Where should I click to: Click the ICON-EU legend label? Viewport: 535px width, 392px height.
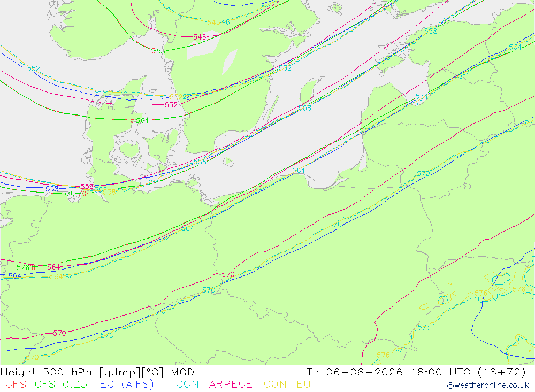(286, 384)
